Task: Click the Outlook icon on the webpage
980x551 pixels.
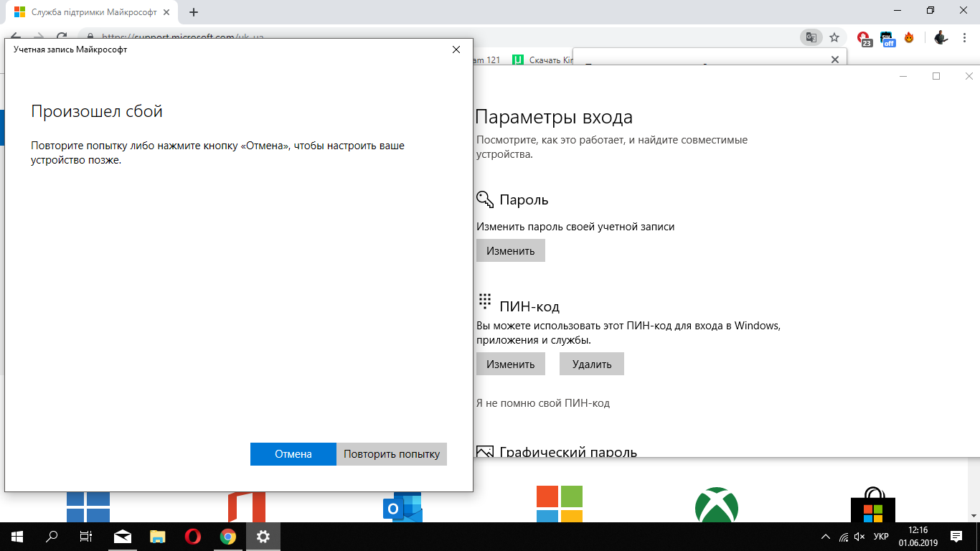Action: pos(403,507)
